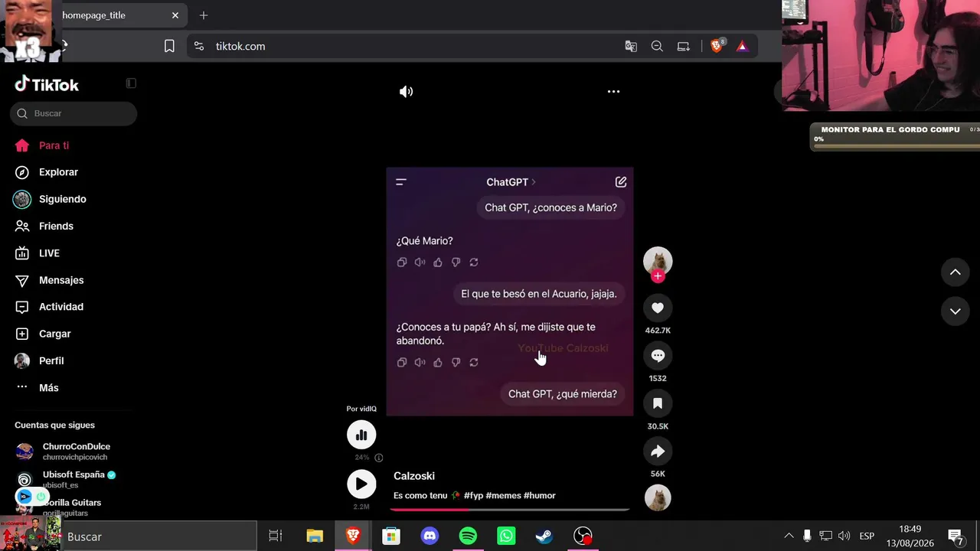Open Discord from the taskbar
980x551 pixels.
click(x=430, y=536)
